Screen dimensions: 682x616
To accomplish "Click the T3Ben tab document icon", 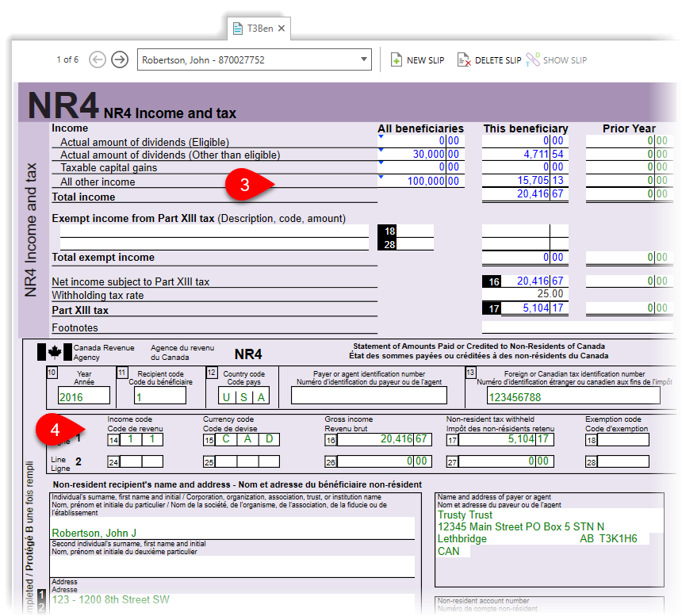I will [237, 29].
